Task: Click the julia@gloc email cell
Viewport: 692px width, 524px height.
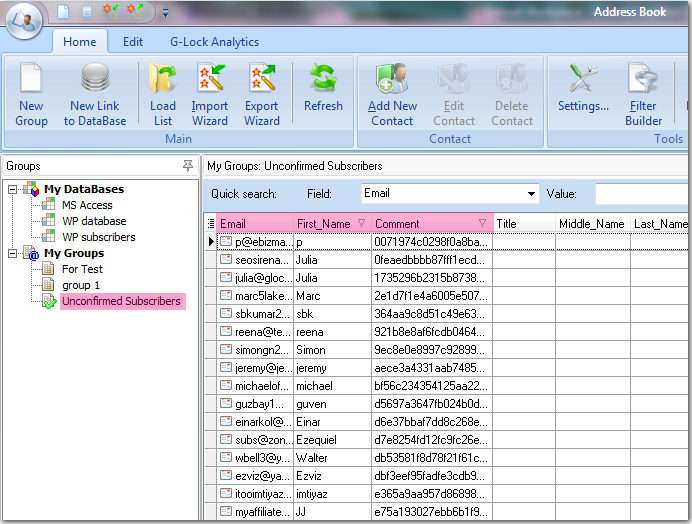Action: 256,278
